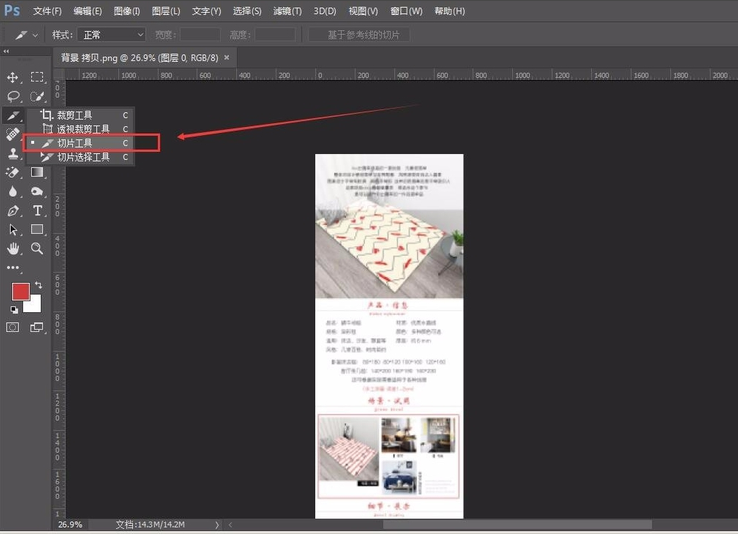The height and width of the screenshot is (534, 738).
Task: Select the Gradient tool
Action: (37, 173)
